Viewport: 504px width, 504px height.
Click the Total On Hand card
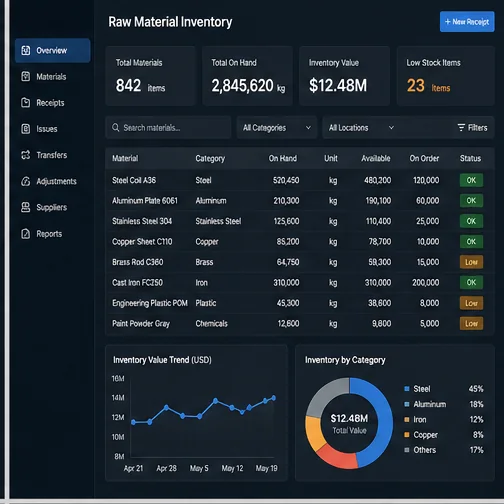(x=247, y=76)
